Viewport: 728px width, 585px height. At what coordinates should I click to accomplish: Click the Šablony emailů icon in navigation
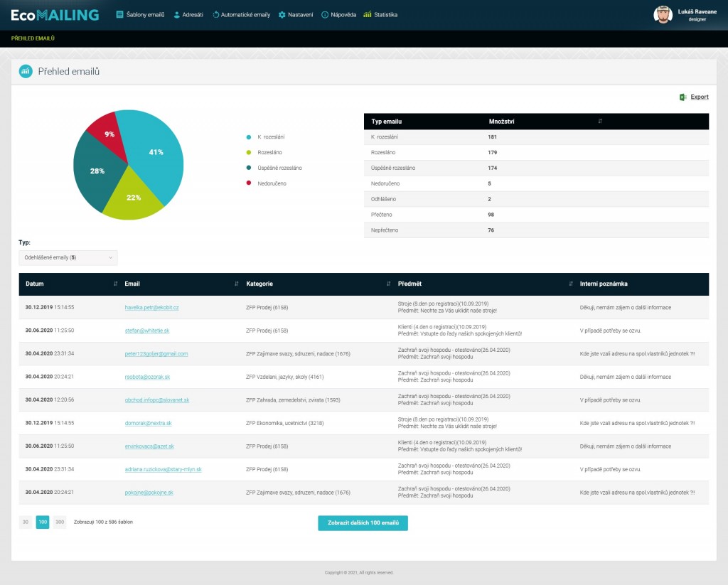pos(119,14)
